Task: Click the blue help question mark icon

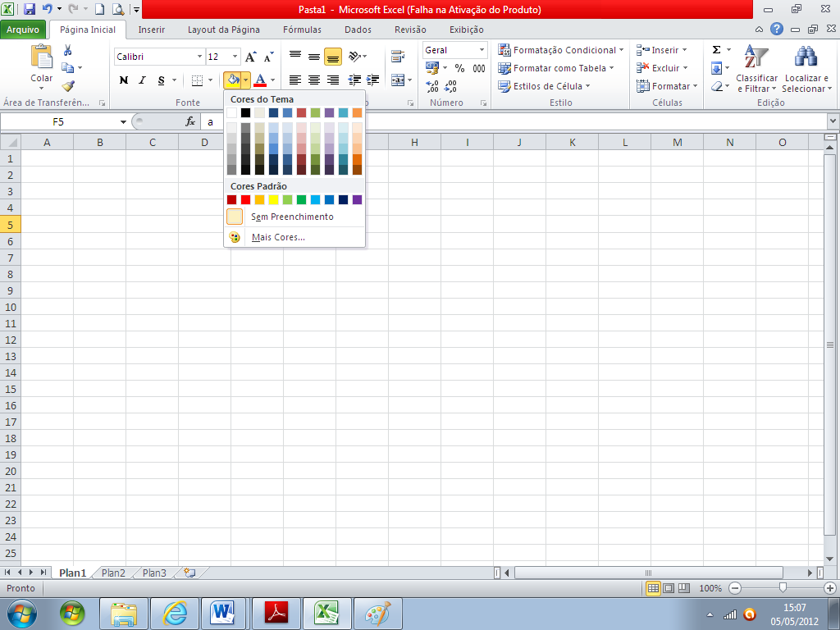Action: pyautogui.click(x=777, y=30)
